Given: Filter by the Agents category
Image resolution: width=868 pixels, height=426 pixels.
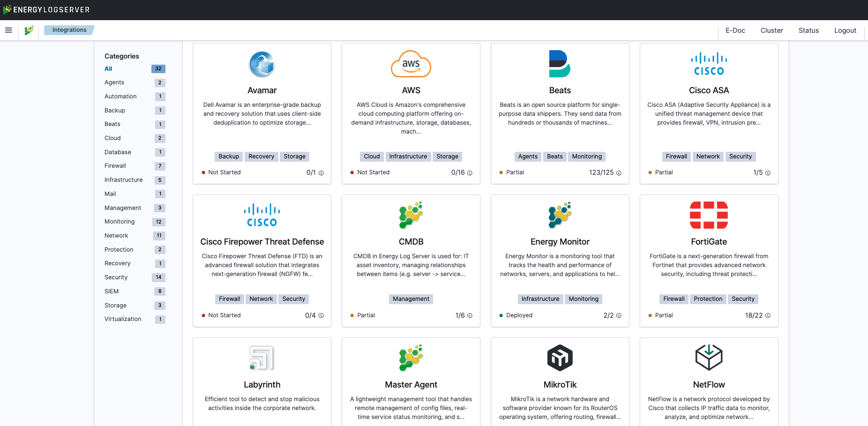Looking at the screenshot, I should [114, 82].
